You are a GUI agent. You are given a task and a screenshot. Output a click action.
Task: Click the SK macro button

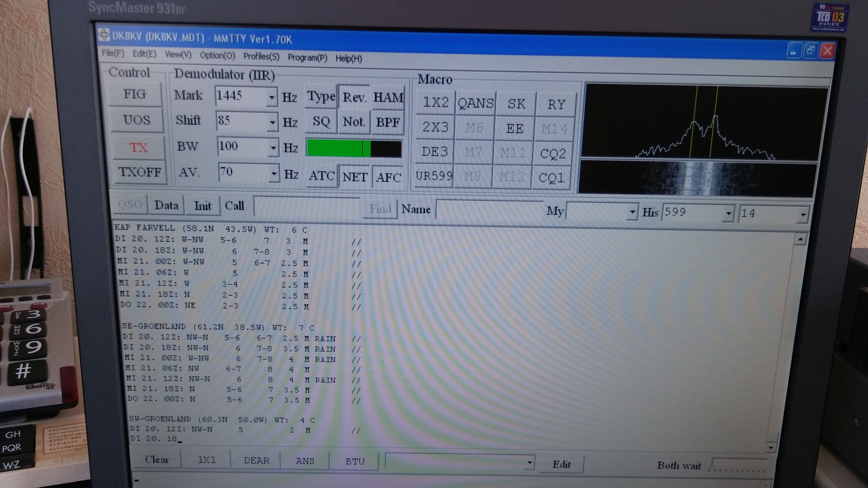(516, 103)
